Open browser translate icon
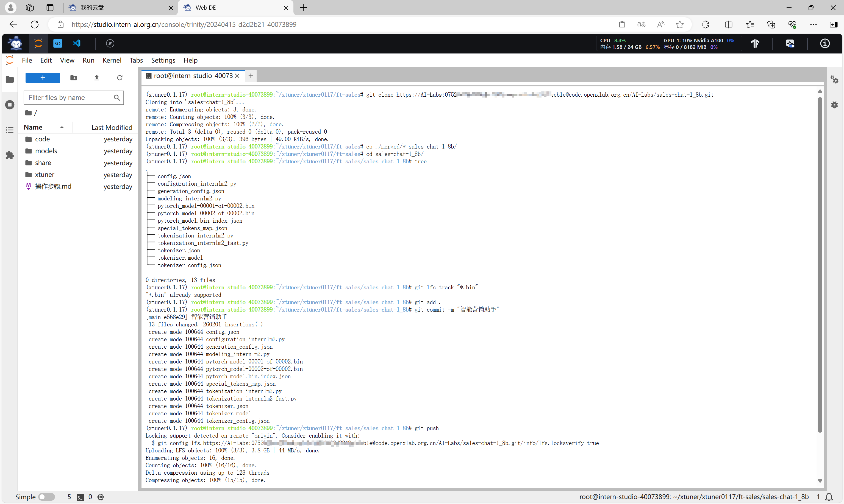The width and height of the screenshot is (844, 504). 642,24
